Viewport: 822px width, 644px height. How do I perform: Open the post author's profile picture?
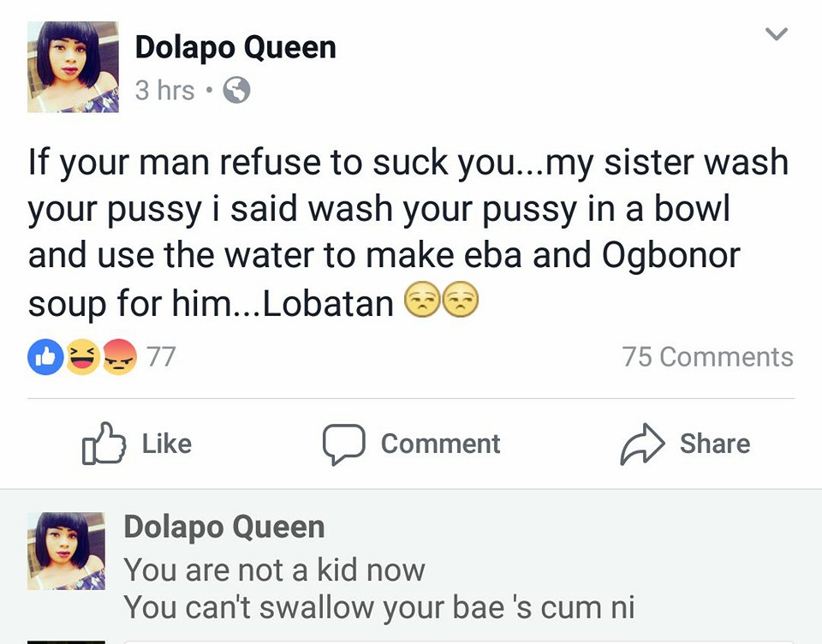pos(73,67)
